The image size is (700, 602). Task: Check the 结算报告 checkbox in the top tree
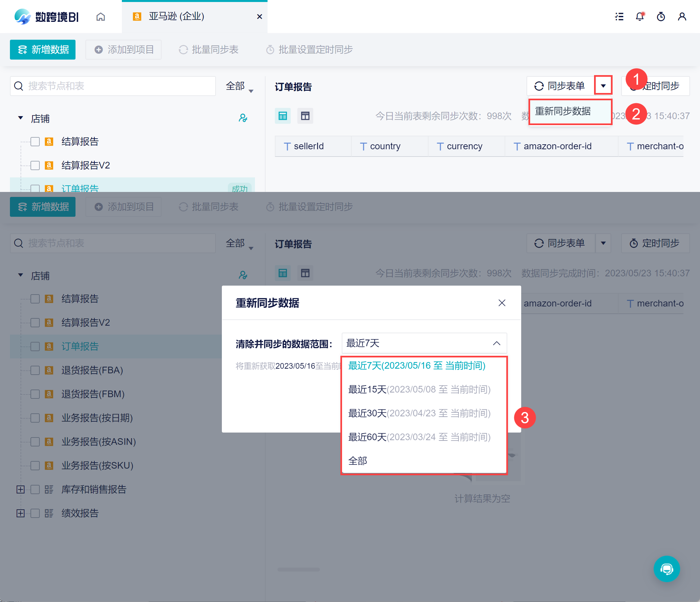coord(35,141)
